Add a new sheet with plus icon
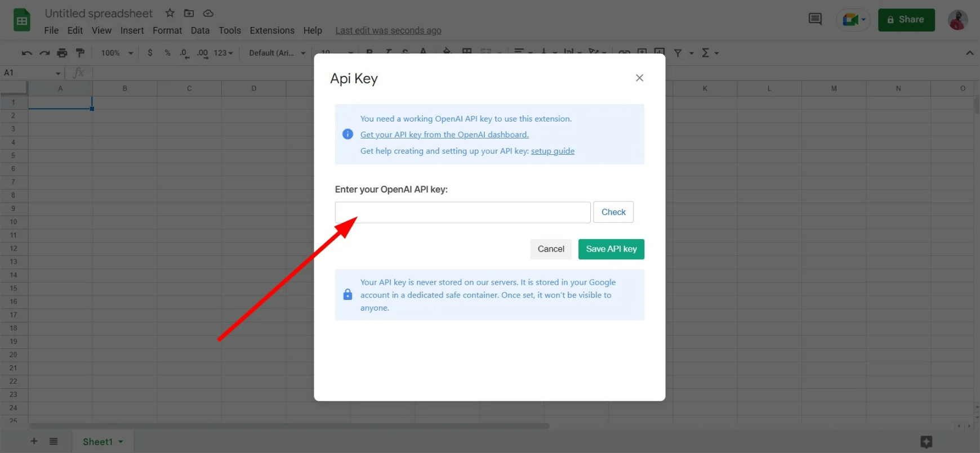This screenshot has width=980, height=453. (34, 441)
